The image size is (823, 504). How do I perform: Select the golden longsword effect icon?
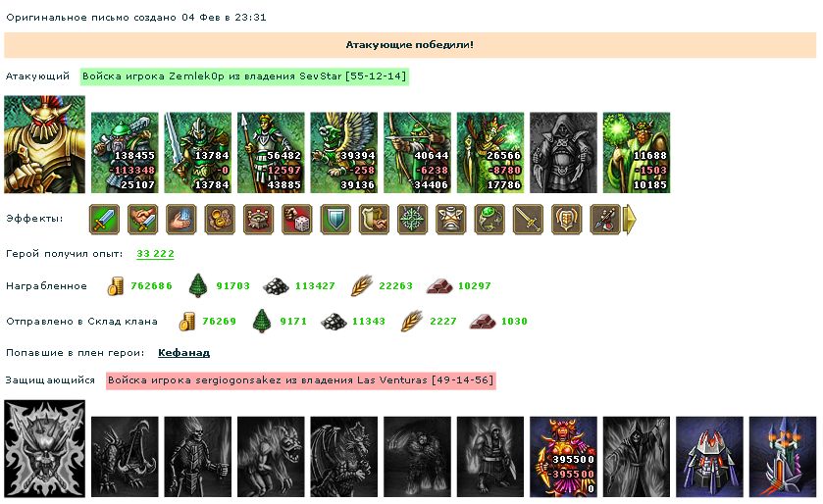point(528,219)
